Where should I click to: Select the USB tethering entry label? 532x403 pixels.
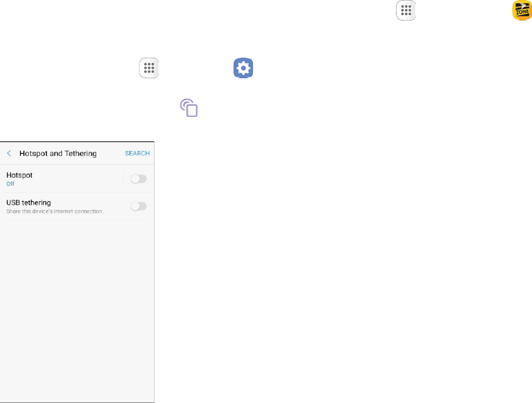[28, 203]
